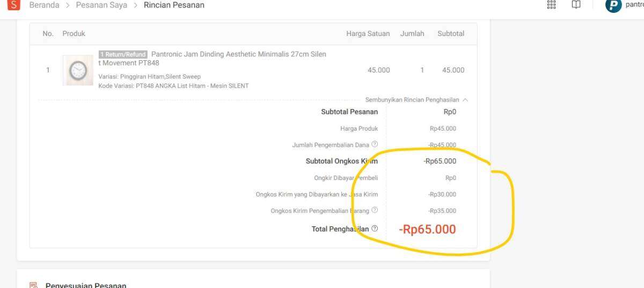Open the Pantronic wall clock product thumbnail
Viewport: 644px width, 288px height.
point(78,70)
